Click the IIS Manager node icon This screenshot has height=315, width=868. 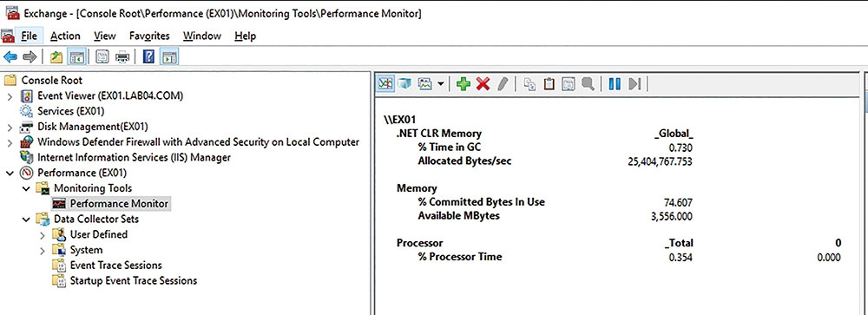28,157
